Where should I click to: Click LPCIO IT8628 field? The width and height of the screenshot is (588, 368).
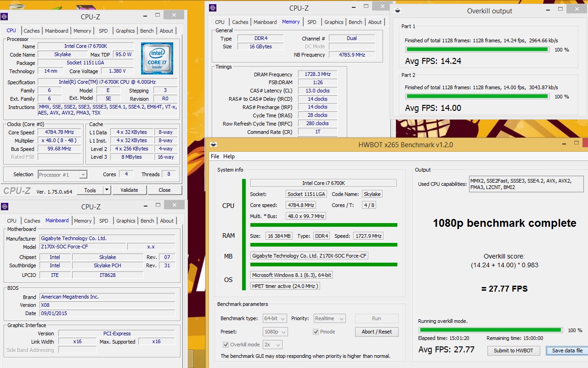tap(107, 275)
